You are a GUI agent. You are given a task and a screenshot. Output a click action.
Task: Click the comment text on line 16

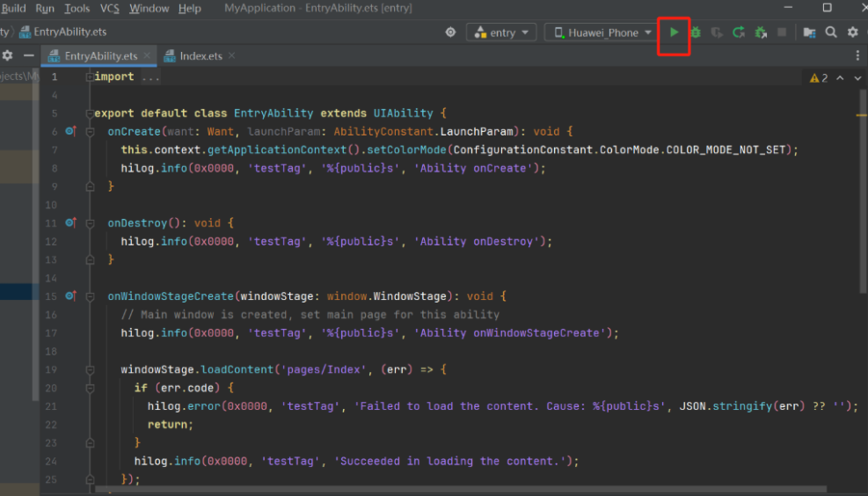pos(310,315)
